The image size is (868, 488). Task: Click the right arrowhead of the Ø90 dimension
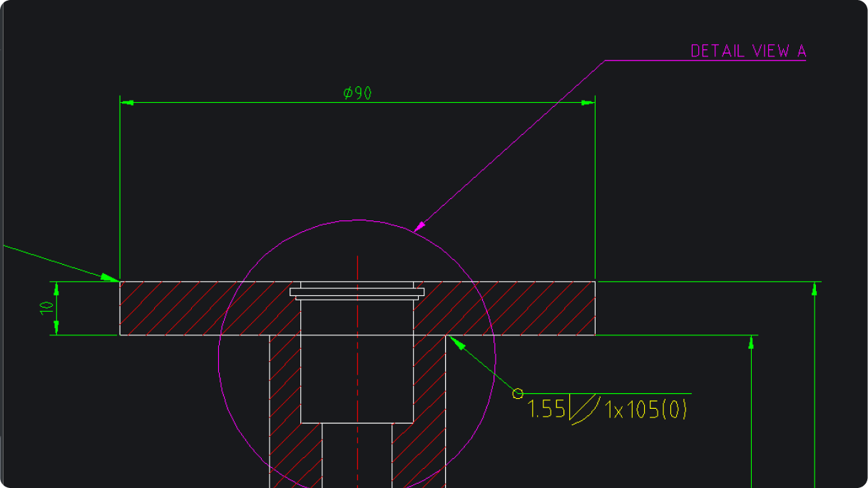pyautogui.click(x=587, y=101)
